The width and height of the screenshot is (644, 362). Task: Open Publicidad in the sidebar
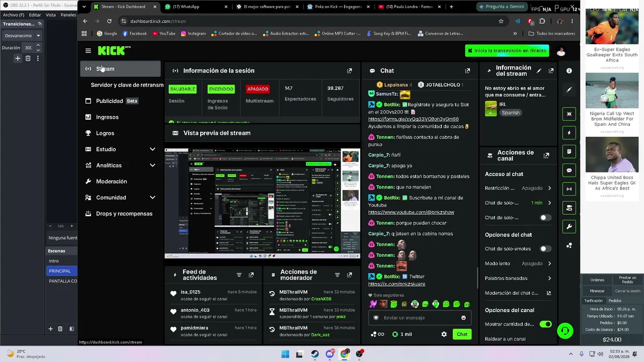click(121, 101)
